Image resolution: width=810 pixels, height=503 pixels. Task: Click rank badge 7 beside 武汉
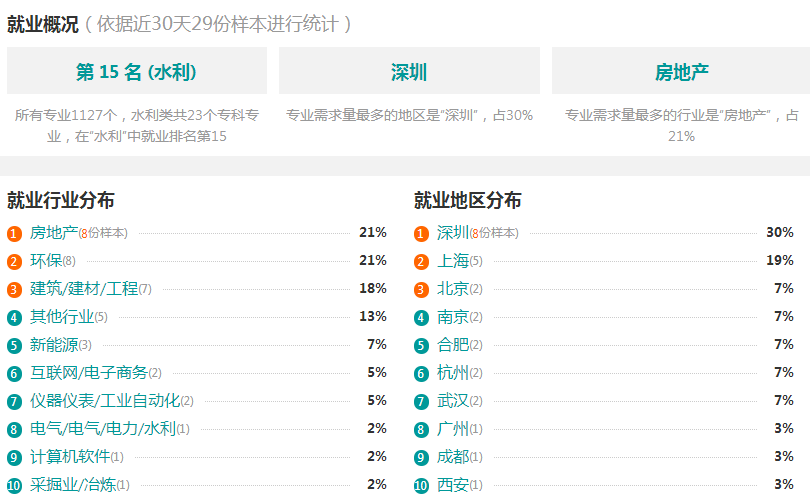coord(422,402)
